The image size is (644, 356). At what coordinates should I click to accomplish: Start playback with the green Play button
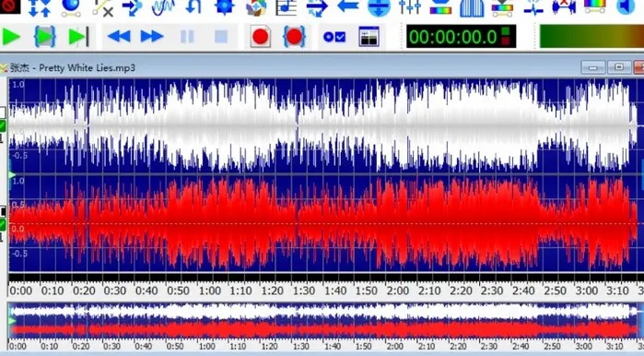click(x=11, y=37)
